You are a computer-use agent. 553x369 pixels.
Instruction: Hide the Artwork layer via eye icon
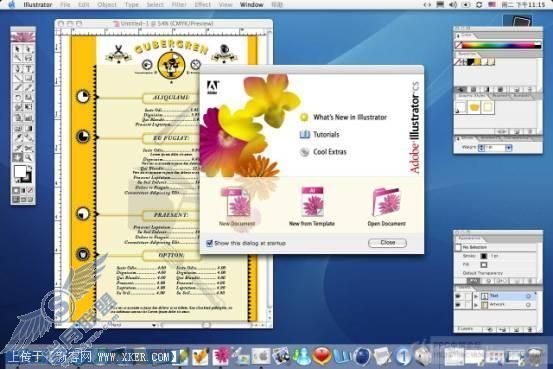click(x=458, y=304)
